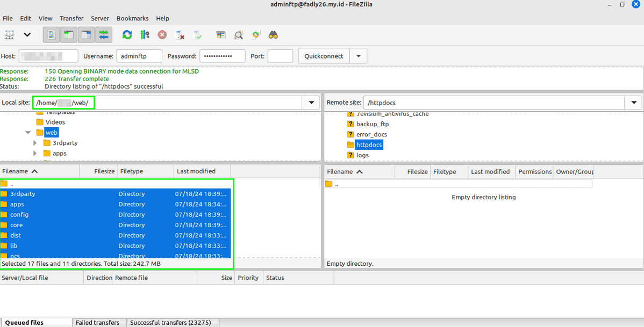Viewport: 644px width, 327px height.
Task: Open the Quickconnect history dropdown
Action: click(358, 55)
